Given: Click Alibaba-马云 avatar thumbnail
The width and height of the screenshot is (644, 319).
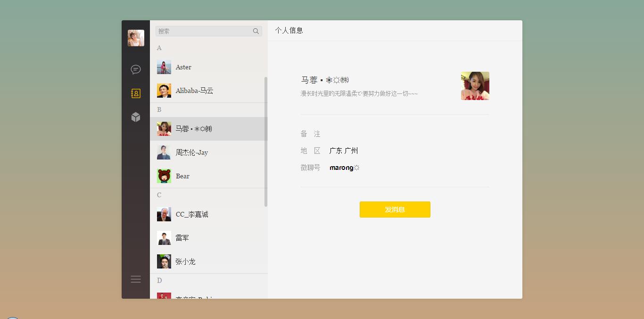Looking at the screenshot, I should point(164,91).
